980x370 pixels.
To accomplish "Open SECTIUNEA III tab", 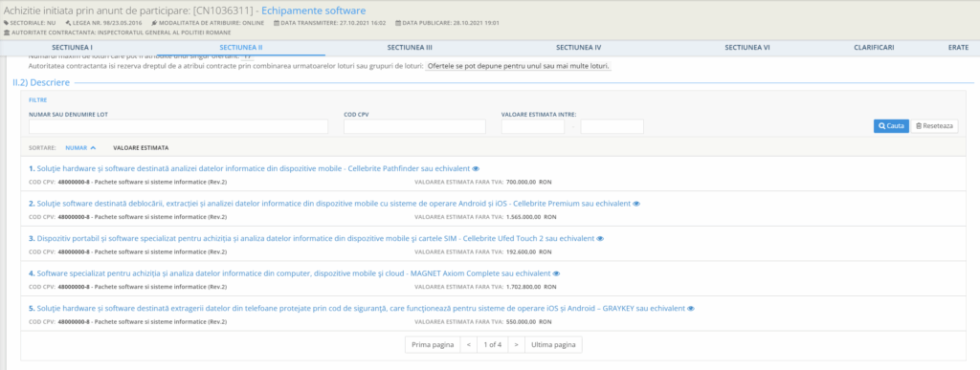I will click(x=410, y=48).
